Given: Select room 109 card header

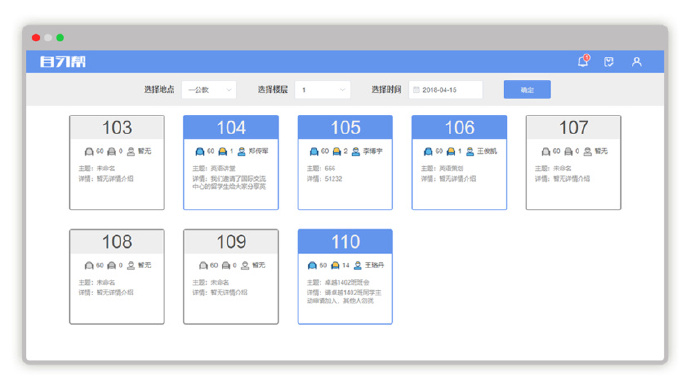Looking at the screenshot, I should [231, 242].
